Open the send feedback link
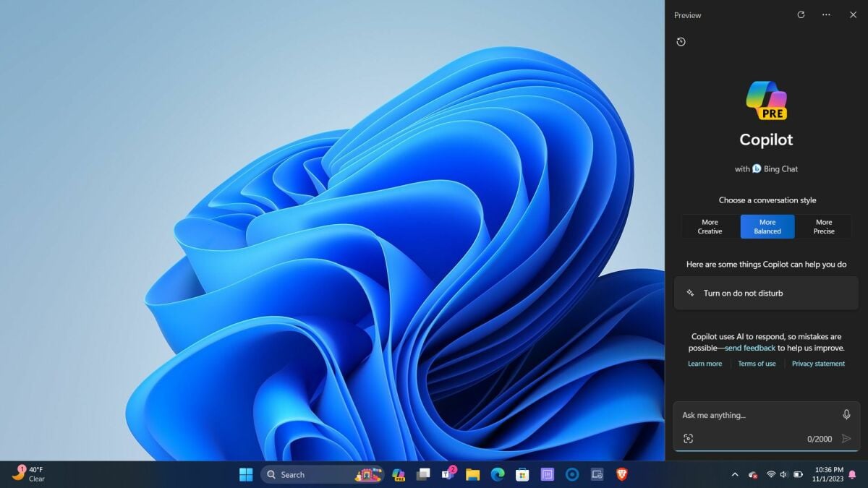 [x=752, y=348]
